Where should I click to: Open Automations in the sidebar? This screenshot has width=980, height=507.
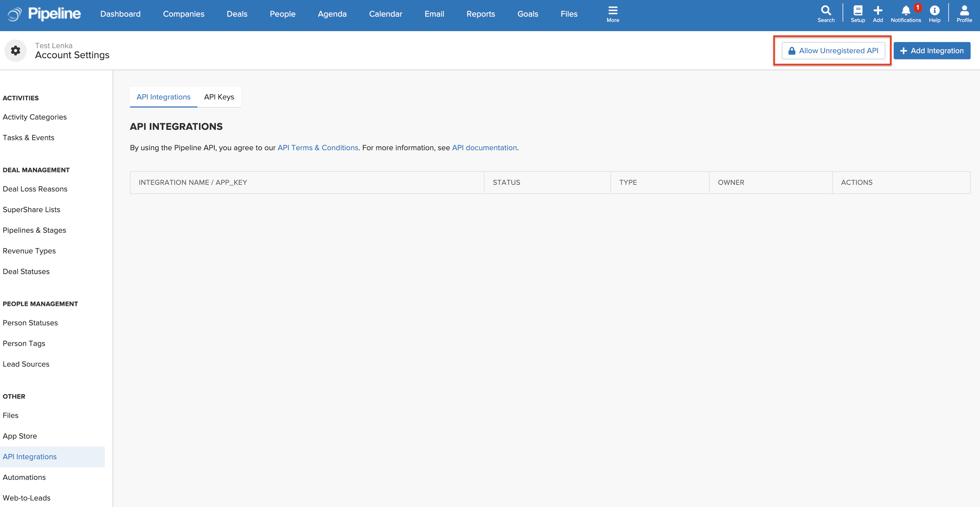point(24,477)
